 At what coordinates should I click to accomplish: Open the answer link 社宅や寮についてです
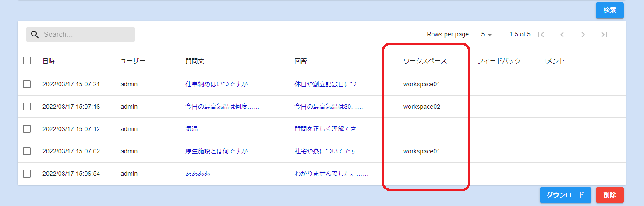click(x=331, y=151)
